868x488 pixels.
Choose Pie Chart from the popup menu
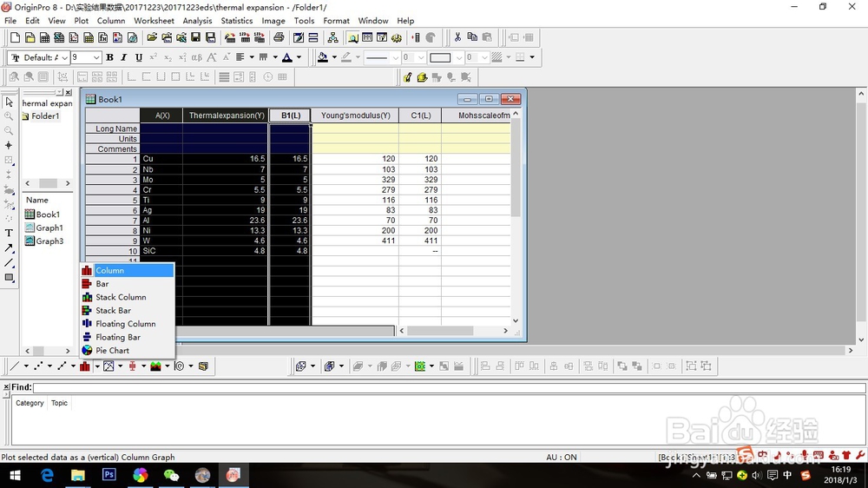point(127,350)
